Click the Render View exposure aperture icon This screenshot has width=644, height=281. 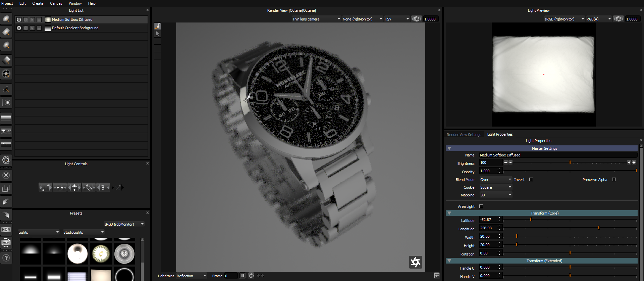point(417,19)
